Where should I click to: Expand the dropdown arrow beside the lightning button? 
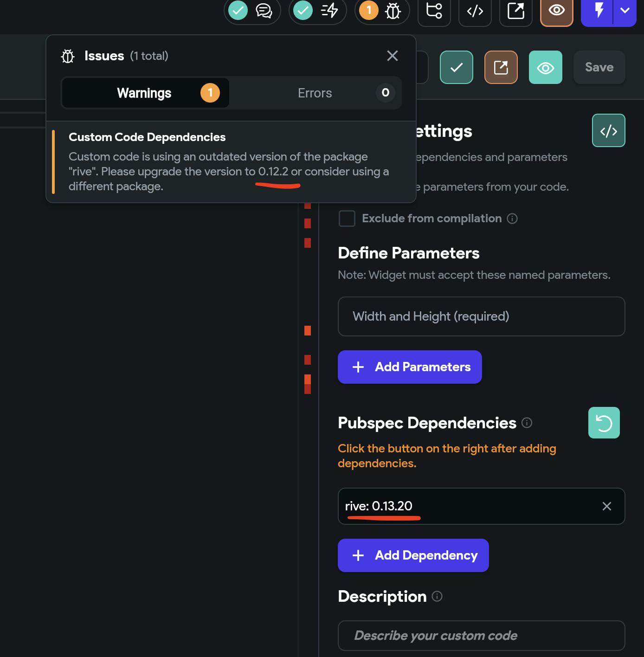click(x=625, y=10)
